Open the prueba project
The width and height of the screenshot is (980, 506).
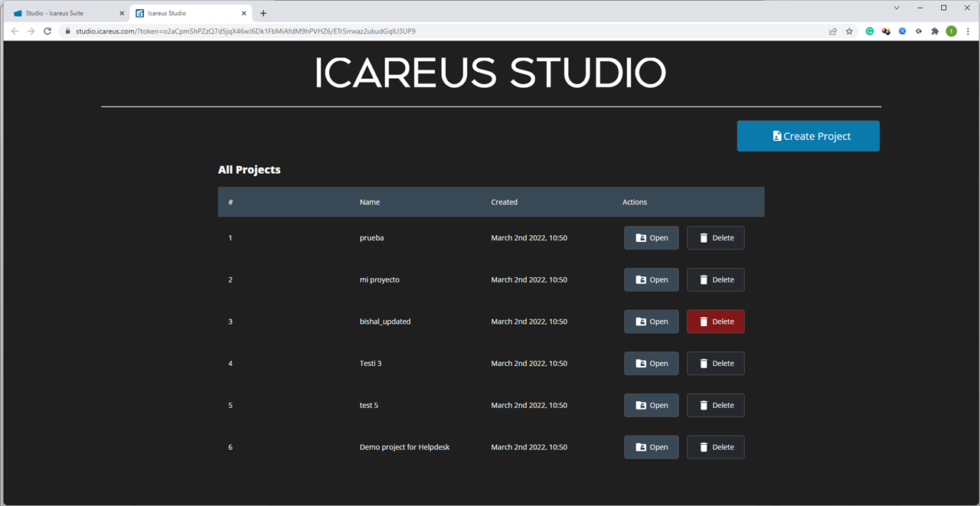[x=651, y=238]
